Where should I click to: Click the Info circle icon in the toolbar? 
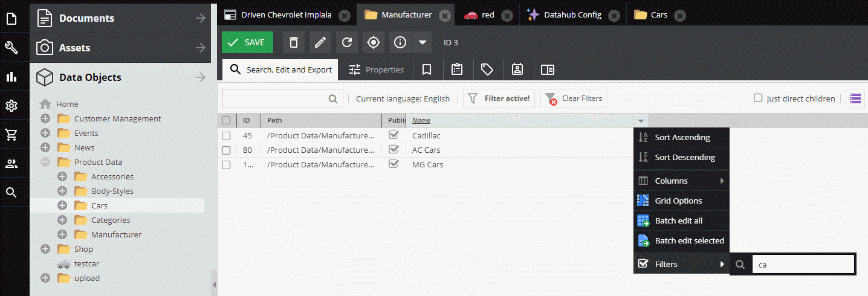click(400, 42)
